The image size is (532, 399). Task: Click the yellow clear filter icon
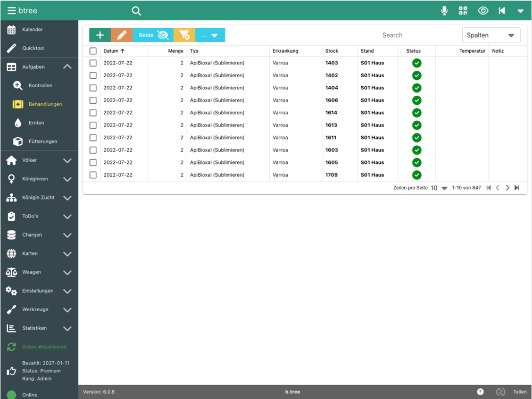(184, 35)
